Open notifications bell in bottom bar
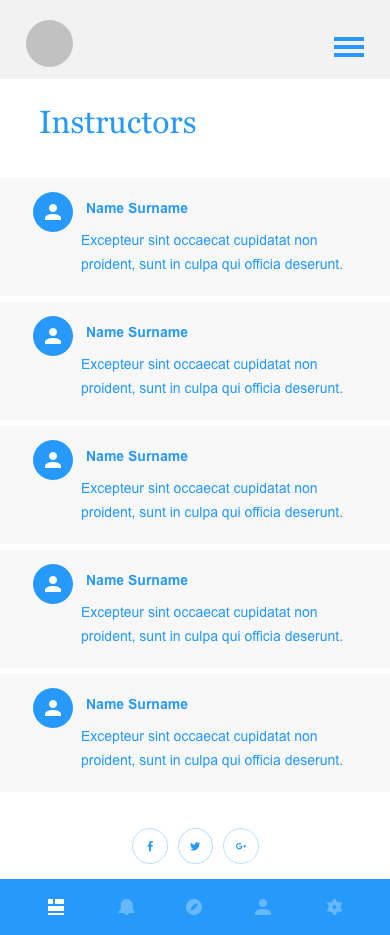Viewport: 390px width, 935px height. [126, 908]
